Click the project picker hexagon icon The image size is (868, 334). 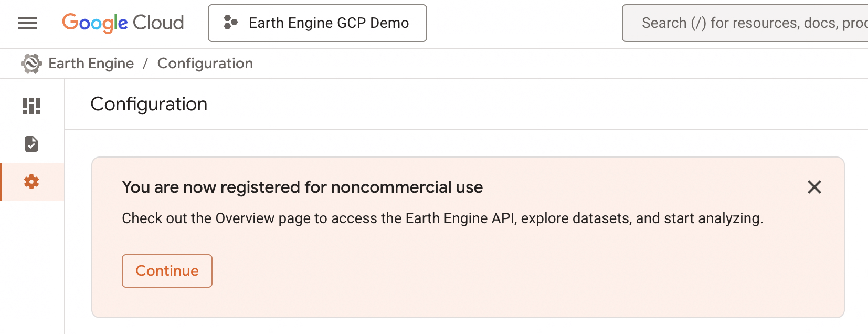click(x=230, y=23)
